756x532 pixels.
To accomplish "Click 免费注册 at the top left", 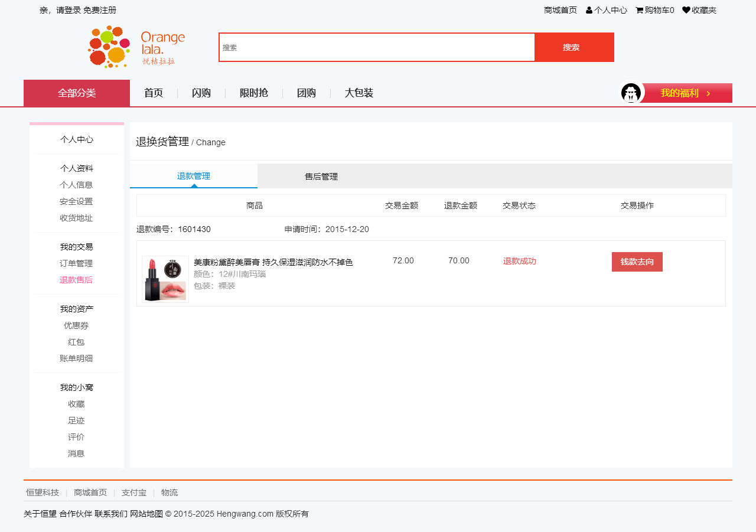I will click(100, 10).
